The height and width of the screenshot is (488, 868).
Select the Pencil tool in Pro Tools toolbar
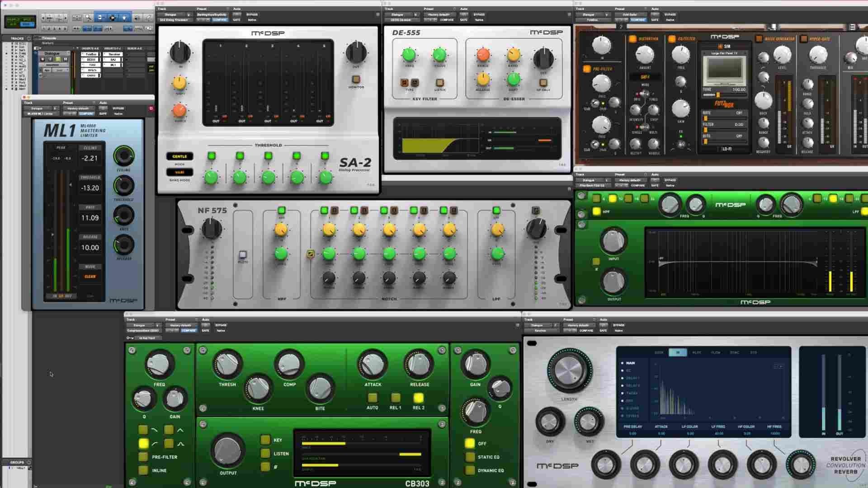[x=148, y=18]
